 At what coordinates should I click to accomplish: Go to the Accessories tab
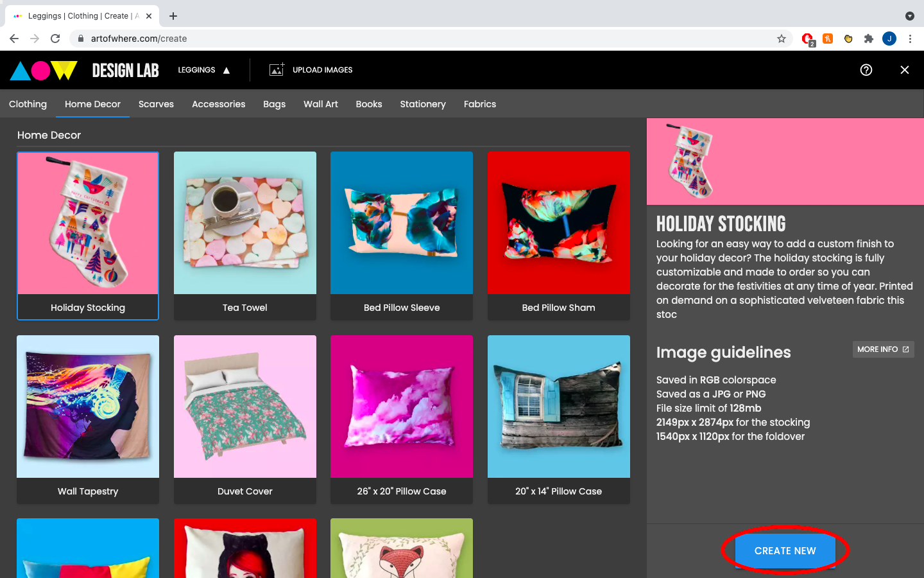pos(219,104)
